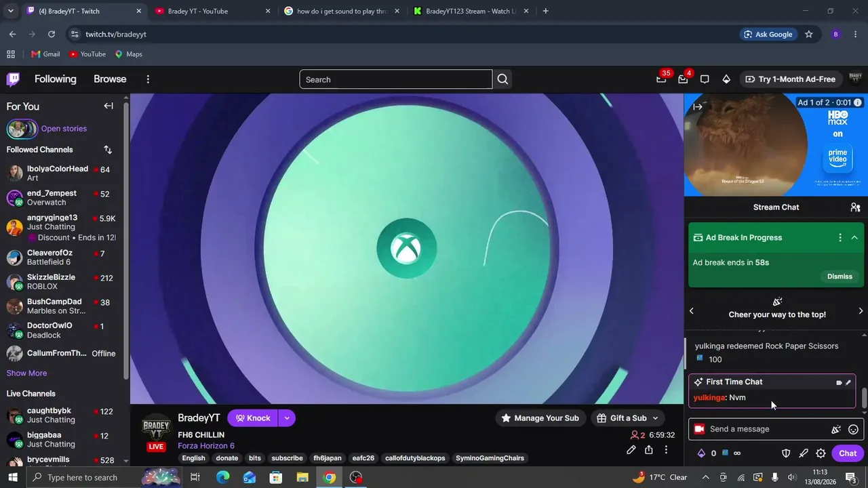The width and height of the screenshot is (868, 488).
Task: Bookmark this page with the star icon
Action: (x=808, y=34)
